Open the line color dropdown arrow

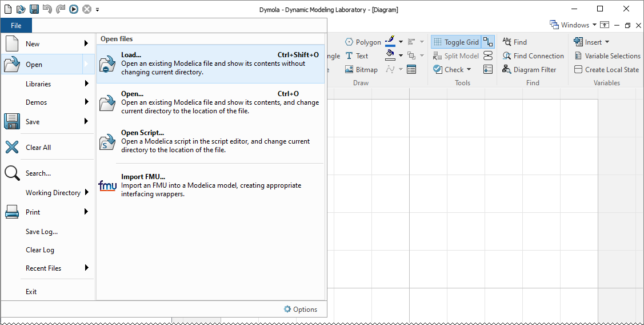point(401,42)
